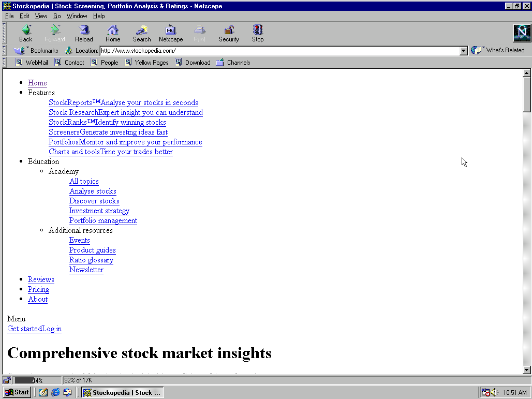The image size is (532, 399).
Task: Open the Newsletter link
Action: pos(86,270)
